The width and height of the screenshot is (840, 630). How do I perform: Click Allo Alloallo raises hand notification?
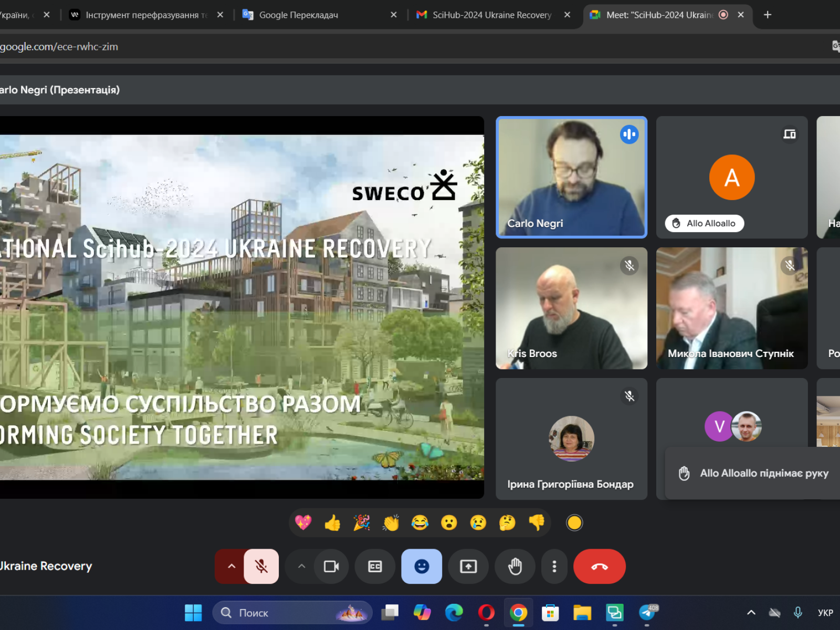[753, 473]
